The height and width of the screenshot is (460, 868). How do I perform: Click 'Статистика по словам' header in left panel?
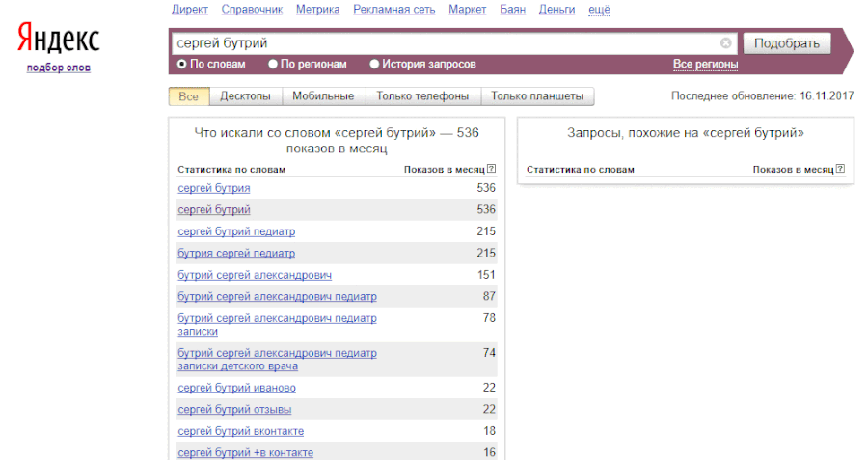click(x=231, y=170)
